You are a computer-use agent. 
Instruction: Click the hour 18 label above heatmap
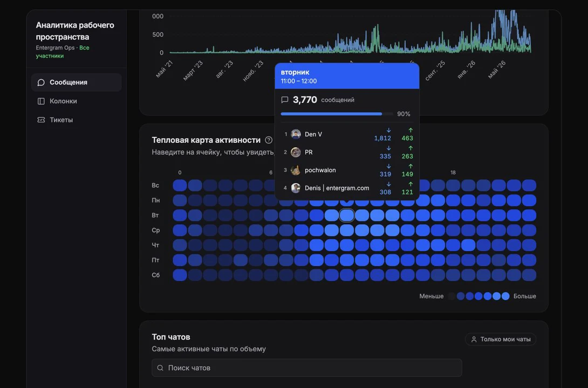pyautogui.click(x=453, y=172)
